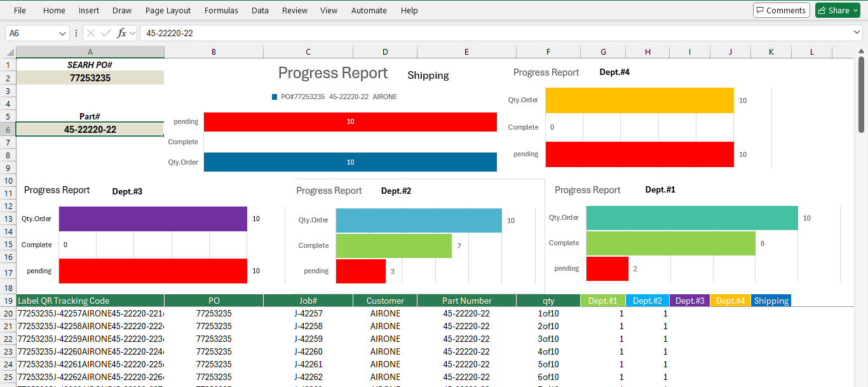The image size is (868, 387).
Task: Open the fx dropdown chevron
Action: (x=132, y=33)
